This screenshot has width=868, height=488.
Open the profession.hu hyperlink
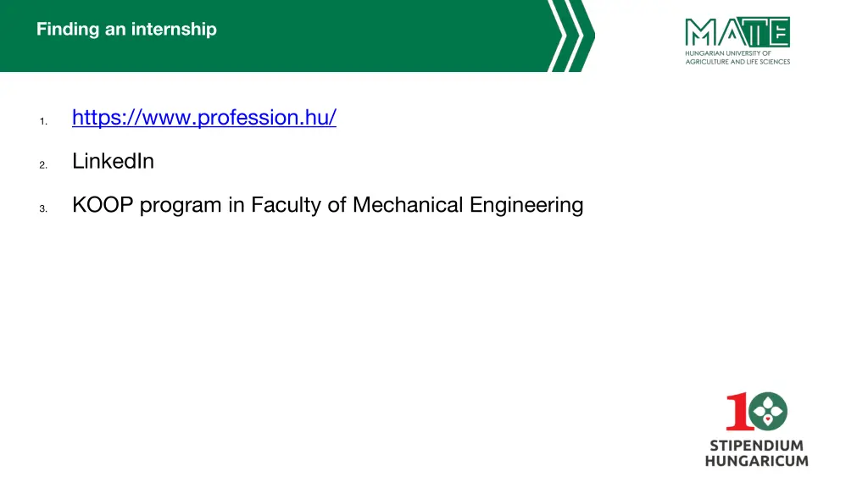click(204, 118)
